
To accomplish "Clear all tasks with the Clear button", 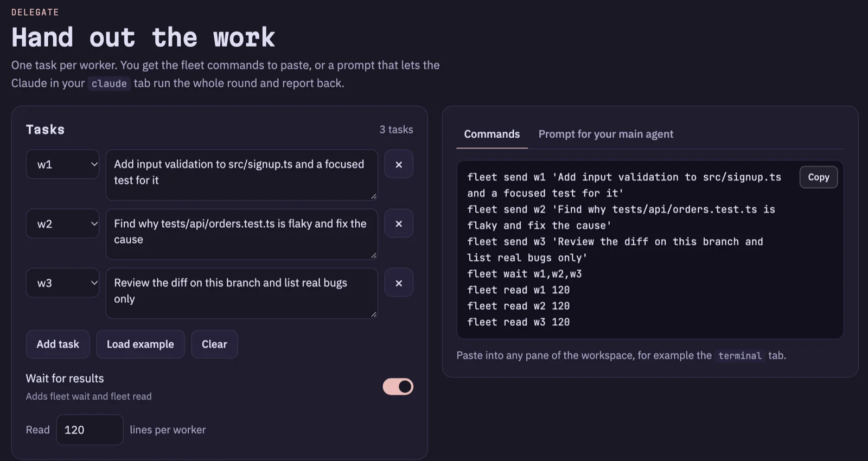I will point(214,344).
